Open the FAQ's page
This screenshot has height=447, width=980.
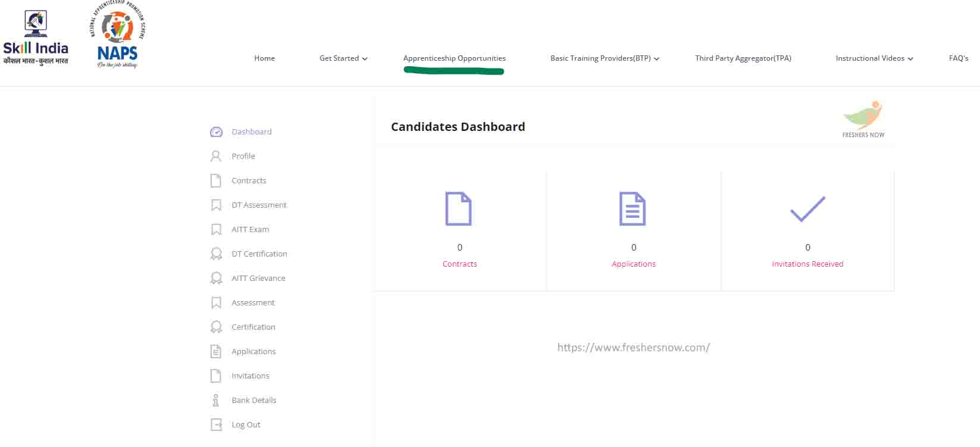coord(959,58)
